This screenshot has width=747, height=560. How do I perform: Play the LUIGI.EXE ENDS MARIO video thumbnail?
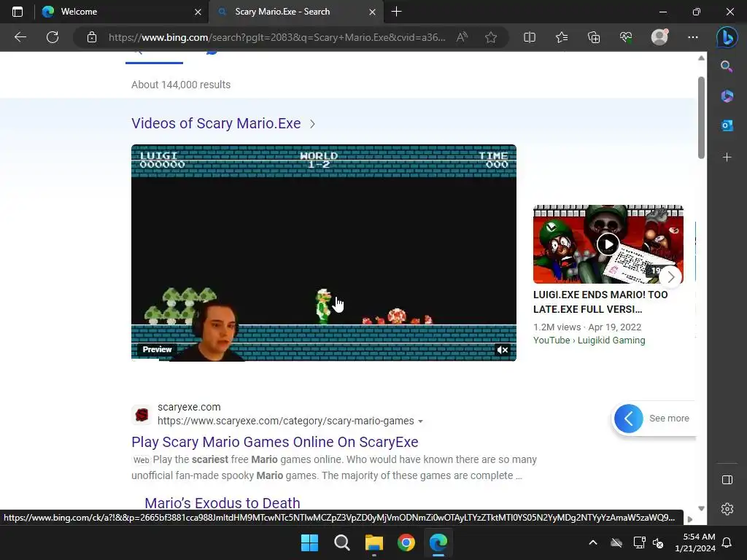click(608, 244)
